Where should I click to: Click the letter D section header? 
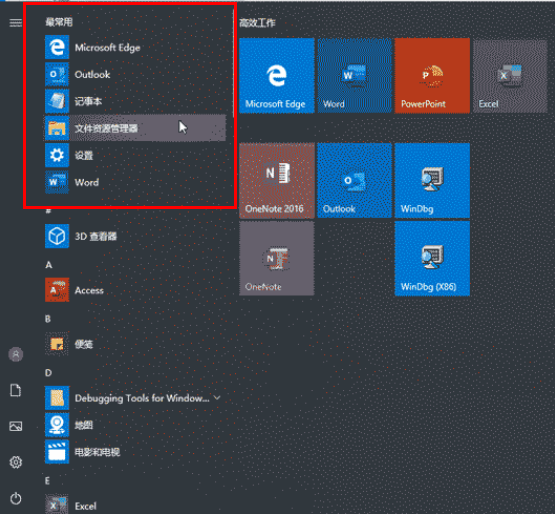[48, 373]
